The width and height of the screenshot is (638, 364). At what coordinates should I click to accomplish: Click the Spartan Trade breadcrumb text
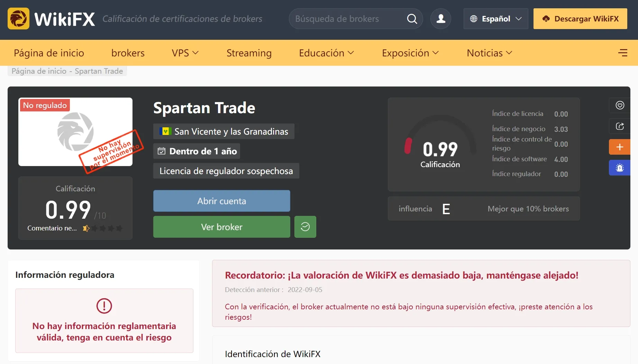pos(99,71)
